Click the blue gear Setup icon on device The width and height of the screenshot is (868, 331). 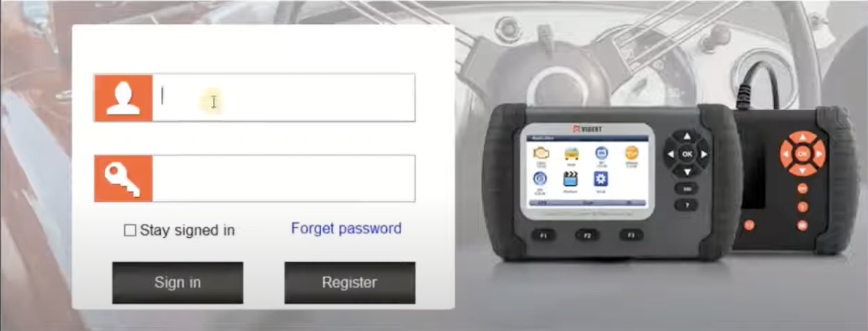pyautogui.click(x=601, y=180)
